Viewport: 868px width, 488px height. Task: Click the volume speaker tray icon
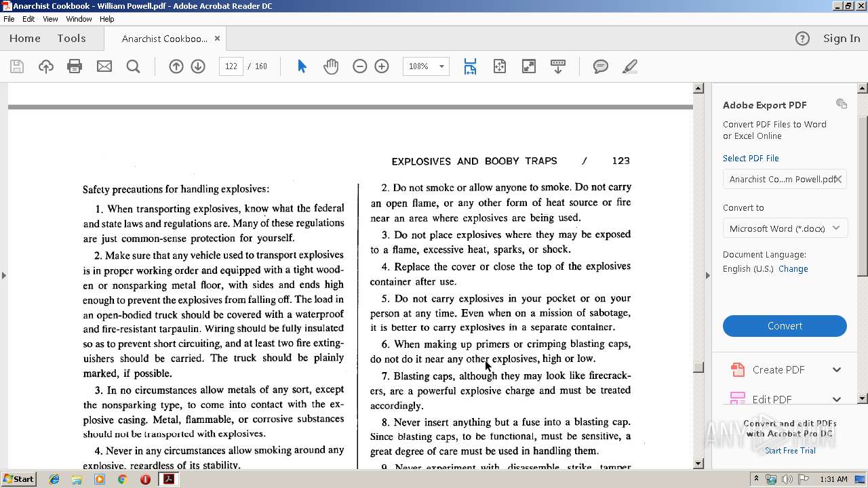(787, 479)
